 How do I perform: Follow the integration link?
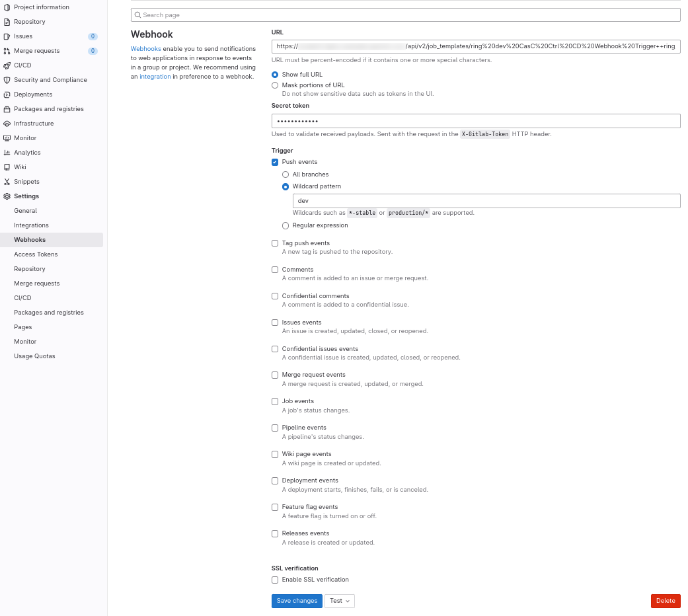pos(155,77)
